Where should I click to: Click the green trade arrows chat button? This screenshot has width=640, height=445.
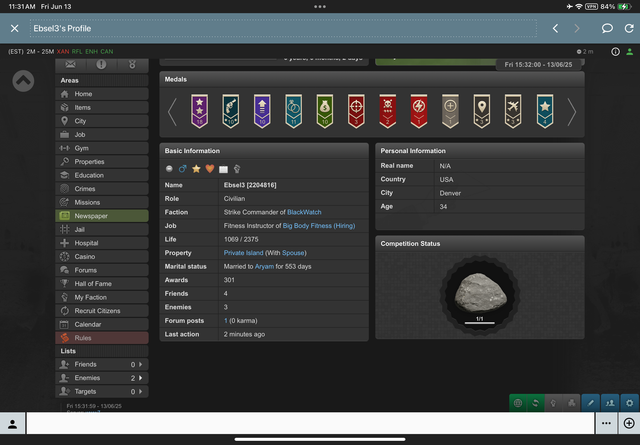pyautogui.click(x=536, y=403)
